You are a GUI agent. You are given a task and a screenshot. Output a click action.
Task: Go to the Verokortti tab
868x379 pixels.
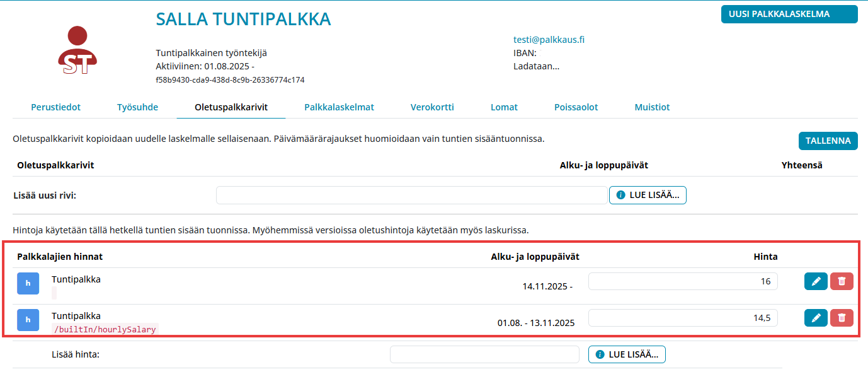[x=432, y=107]
